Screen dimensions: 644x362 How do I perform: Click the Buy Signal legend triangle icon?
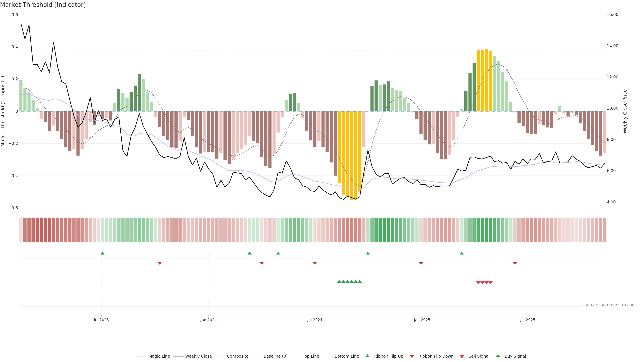click(498, 356)
